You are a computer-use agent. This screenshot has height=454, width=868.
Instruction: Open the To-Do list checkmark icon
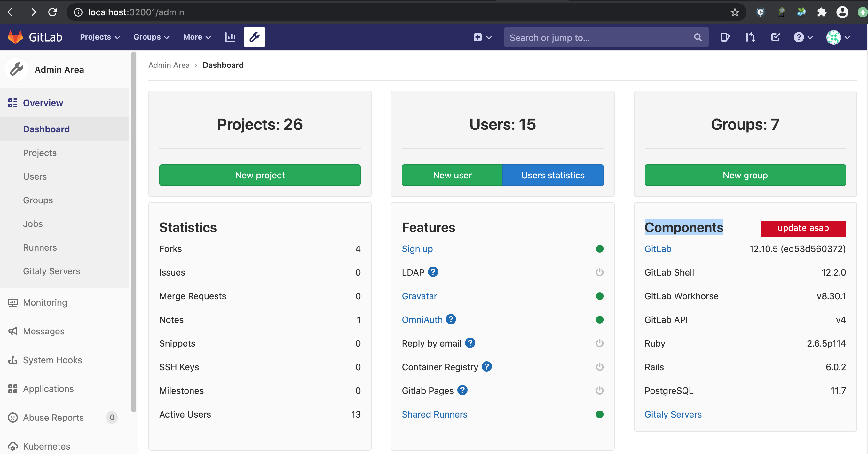pos(775,37)
